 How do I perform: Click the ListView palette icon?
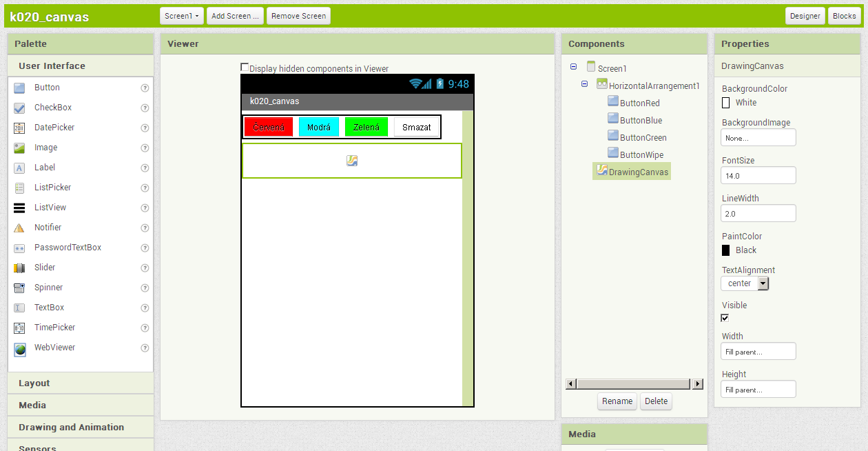click(19, 208)
